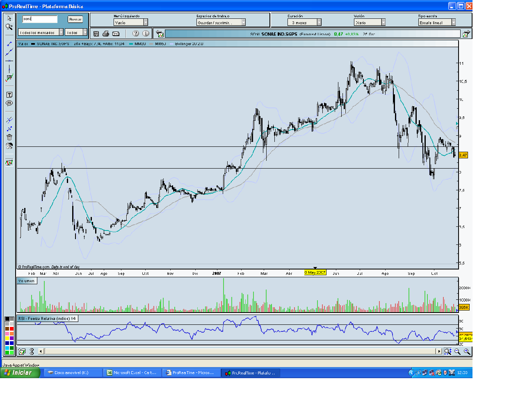Choose the horizontal line drawing tool
The width and height of the screenshot is (525, 420).
coord(9,61)
